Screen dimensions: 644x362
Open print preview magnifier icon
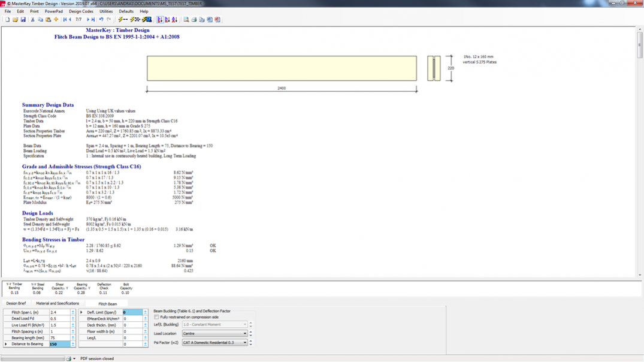click(x=186, y=20)
